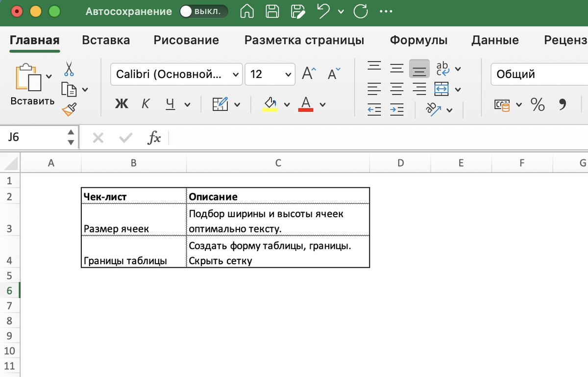Open the merge cells dropdown arrow
Image resolution: width=588 pixels, height=377 pixels.
point(458,89)
